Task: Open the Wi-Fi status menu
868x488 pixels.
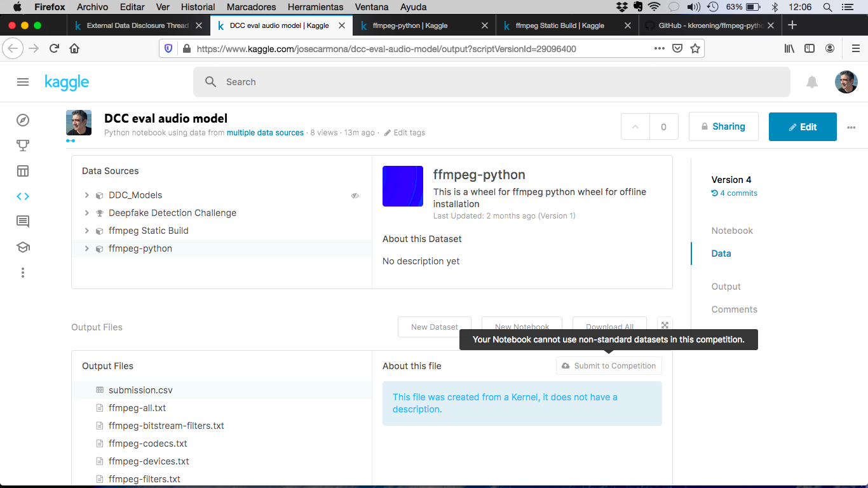Action: (654, 7)
